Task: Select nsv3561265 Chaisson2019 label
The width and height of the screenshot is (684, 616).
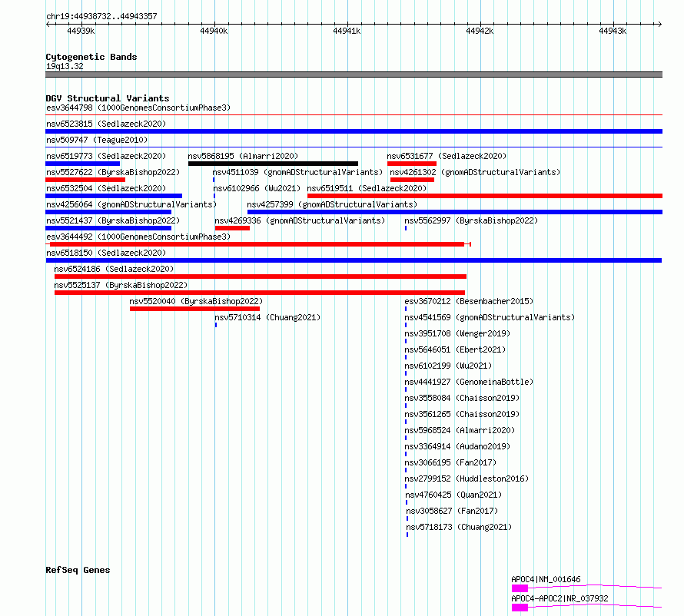Action: point(462,414)
